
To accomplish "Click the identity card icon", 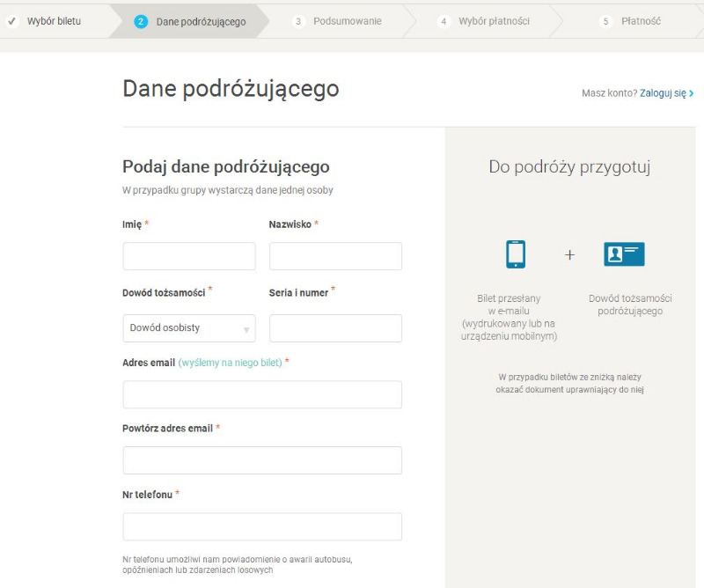I will [624, 254].
